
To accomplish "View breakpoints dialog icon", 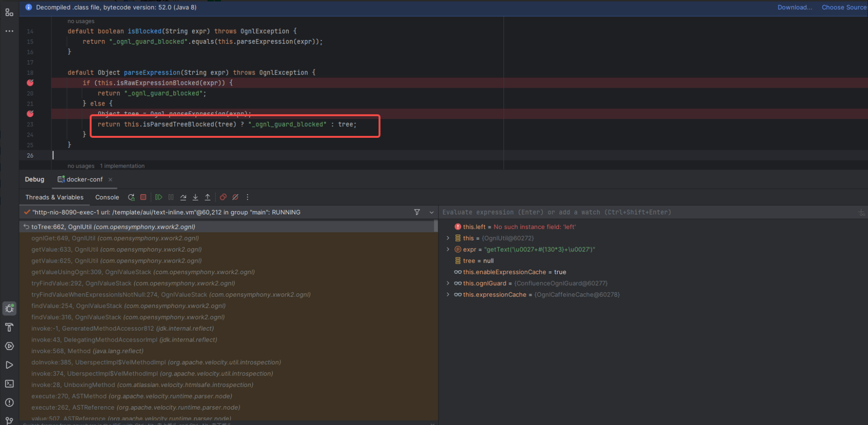I will (223, 197).
